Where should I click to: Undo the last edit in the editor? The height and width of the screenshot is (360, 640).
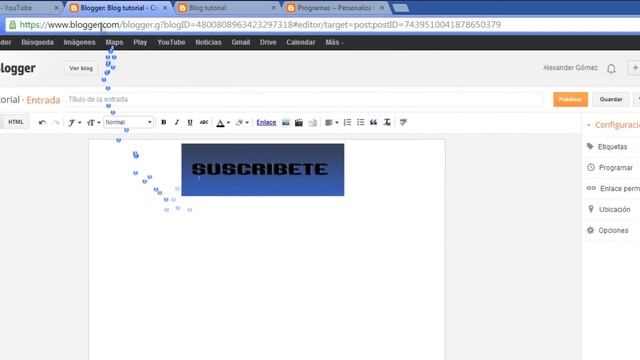click(42, 122)
